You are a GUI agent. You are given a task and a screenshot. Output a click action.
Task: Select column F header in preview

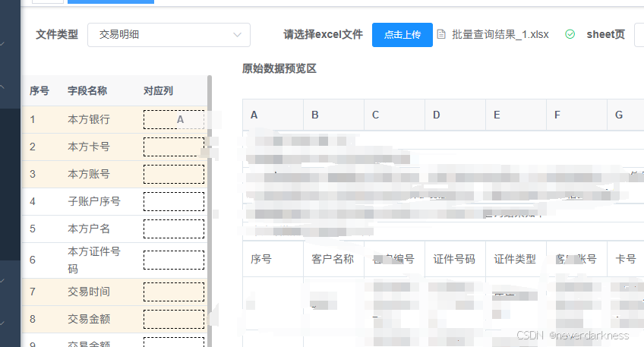(576, 115)
